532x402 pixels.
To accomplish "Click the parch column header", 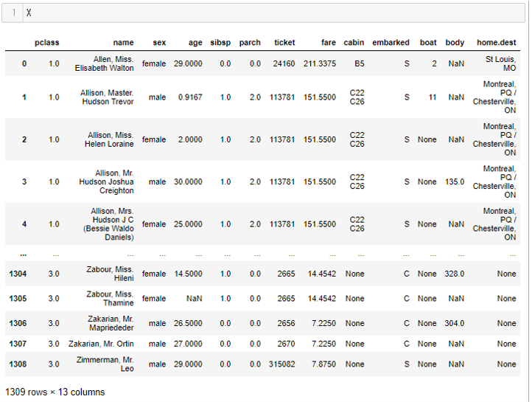I will [250, 43].
